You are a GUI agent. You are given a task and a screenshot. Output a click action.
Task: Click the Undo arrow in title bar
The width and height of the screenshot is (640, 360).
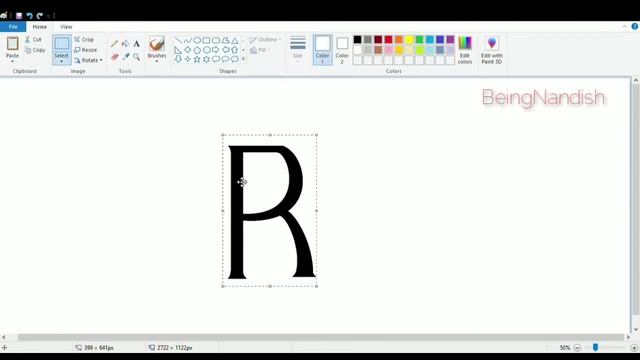point(29,16)
